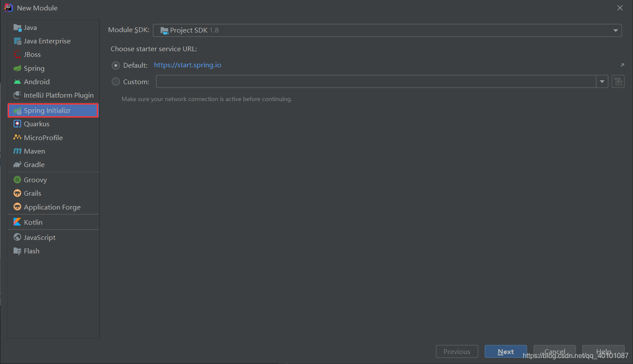Select the JBoss text label
The width and height of the screenshot is (633, 364).
(32, 55)
